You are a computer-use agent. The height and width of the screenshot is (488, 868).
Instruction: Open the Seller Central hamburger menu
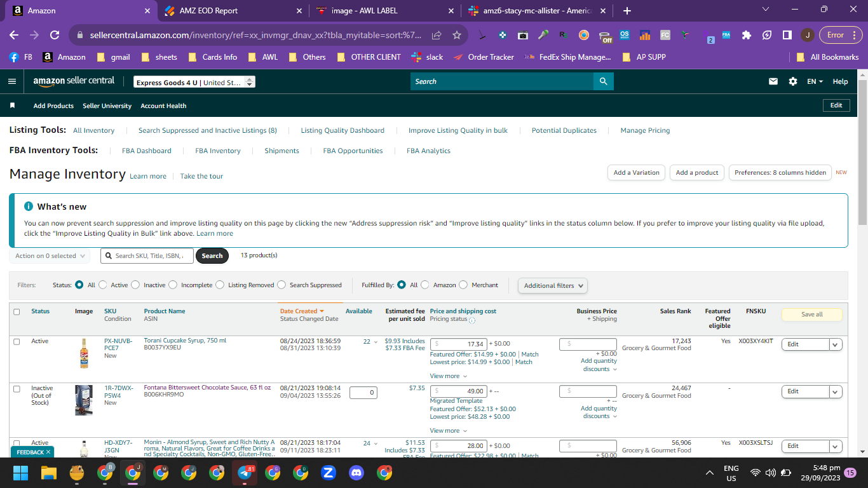[x=12, y=81]
